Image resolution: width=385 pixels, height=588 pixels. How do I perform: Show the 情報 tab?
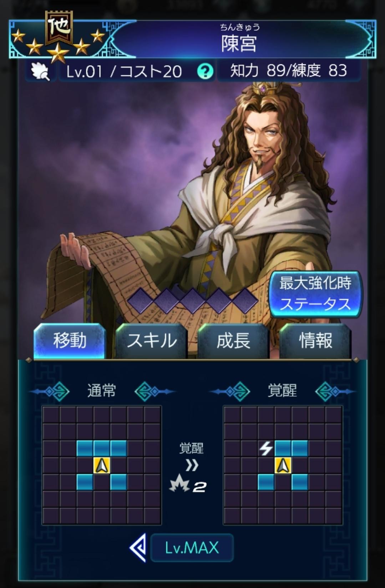(x=315, y=340)
